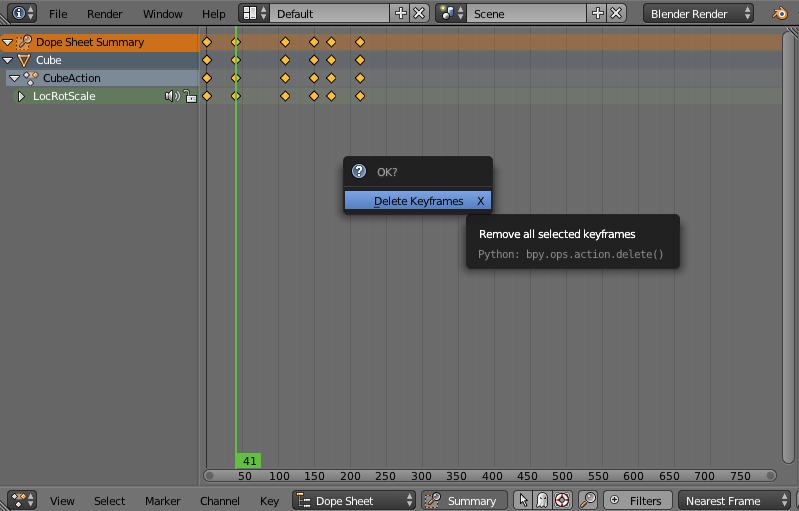This screenshot has width=799, height=511.
Task: Click the magnifier search filter icon
Action: [x=588, y=500]
